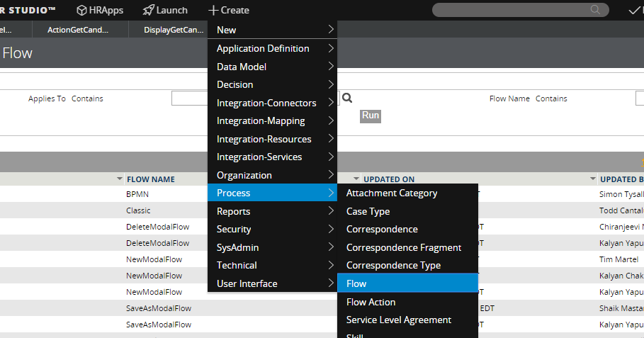644x338 pixels.
Task: Open the Integration-Connectors submenu
Action: (x=272, y=103)
